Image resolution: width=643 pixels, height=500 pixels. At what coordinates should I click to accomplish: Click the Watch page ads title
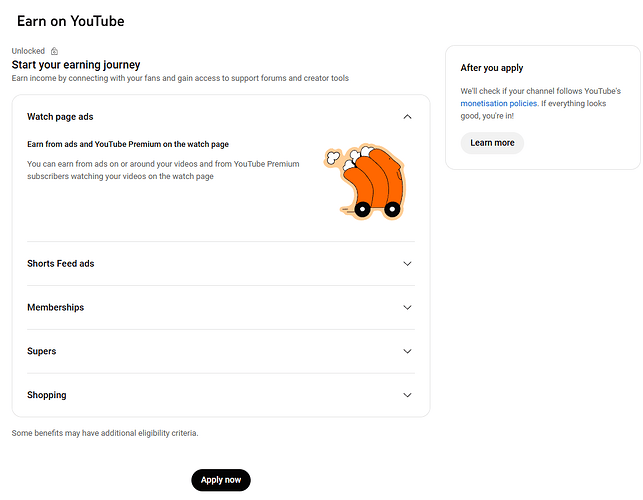click(60, 117)
